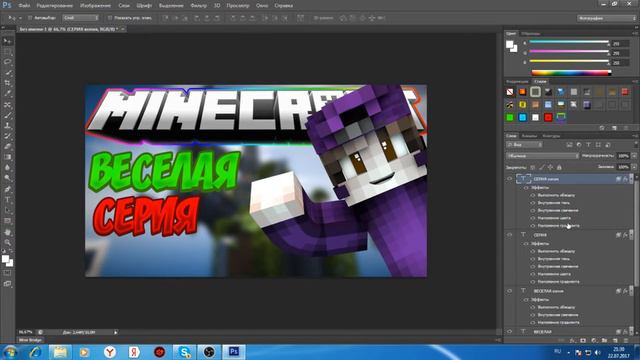Select the Gradient tool
This screenshot has width=640, height=360.
pyautogui.click(x=7, y=157)
